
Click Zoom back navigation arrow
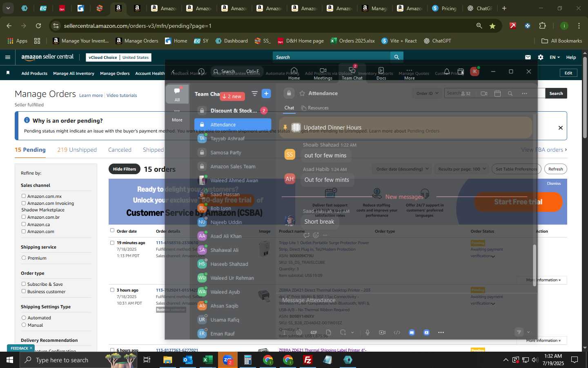[173, 72]
